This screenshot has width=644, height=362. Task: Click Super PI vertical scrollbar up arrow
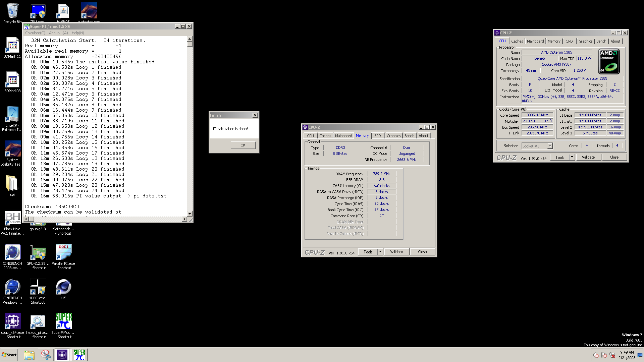tap(190, 39)
